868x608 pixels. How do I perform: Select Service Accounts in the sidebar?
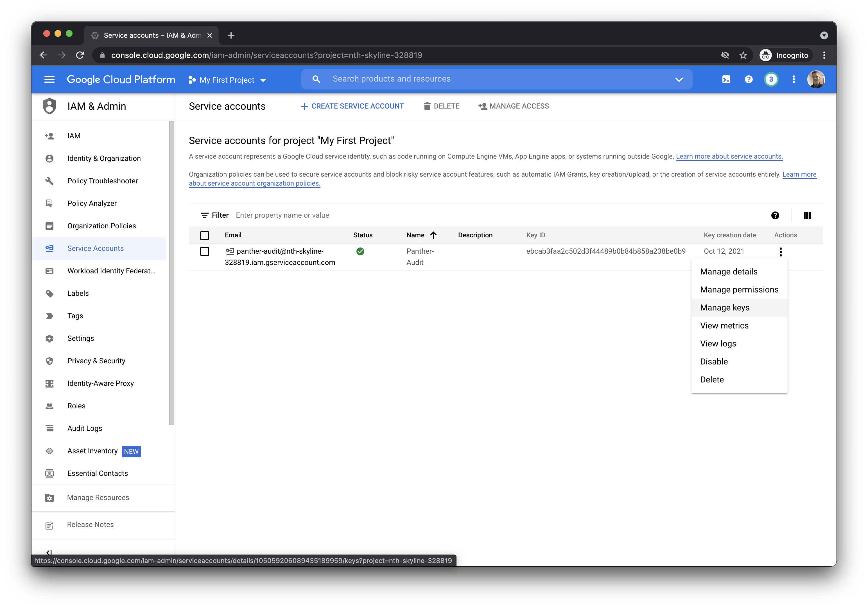pos(95,248)
